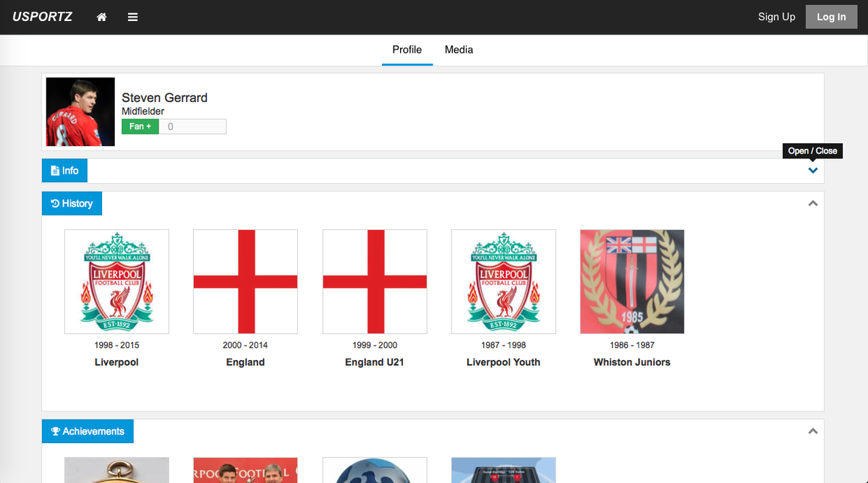This screenshot has width=868, height=483.
Task: Open third achievement globe thumbnail
Action: 375,470
